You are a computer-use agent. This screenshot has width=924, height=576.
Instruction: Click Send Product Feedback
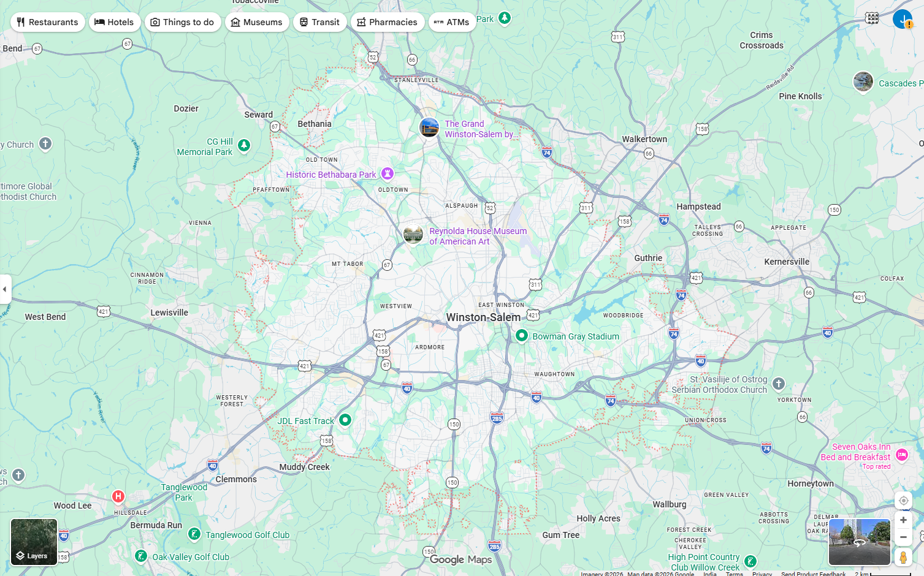[x=814, y=574]
